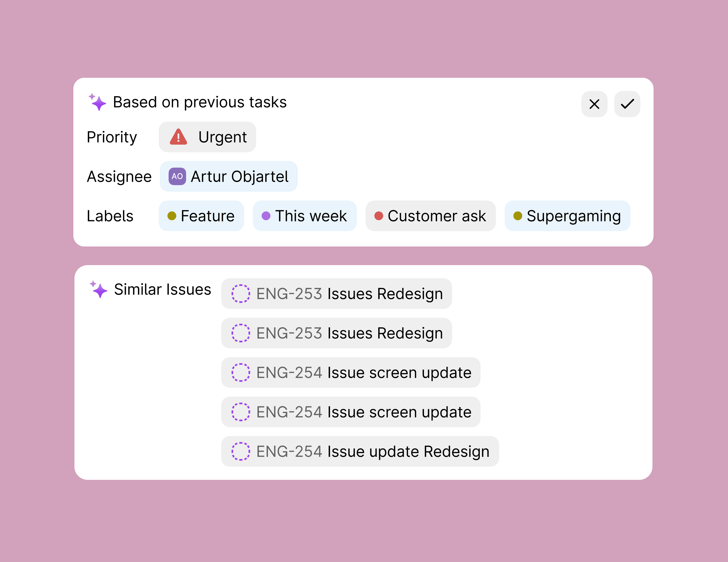This screenshot has height=562, width=728.
Task: Toggle the This week label chip
Action: (305, 216)
